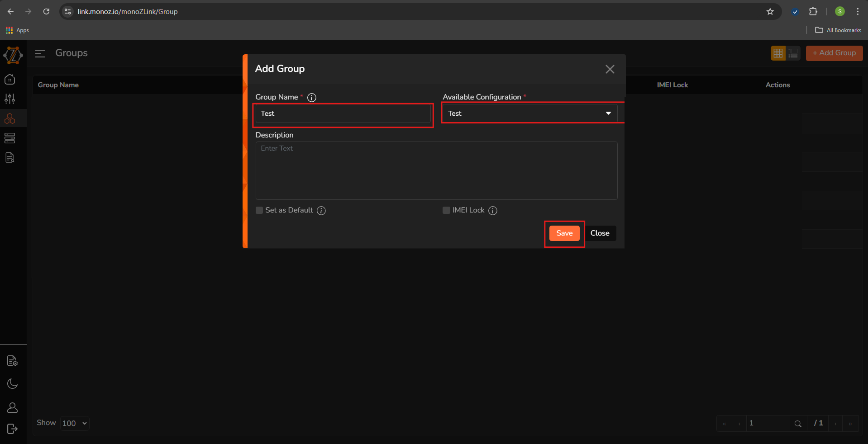Viewport: 868px width, 444px height.
Task: Open the configuration sliders icon in sidebar
Action: [x=10, y=99]
